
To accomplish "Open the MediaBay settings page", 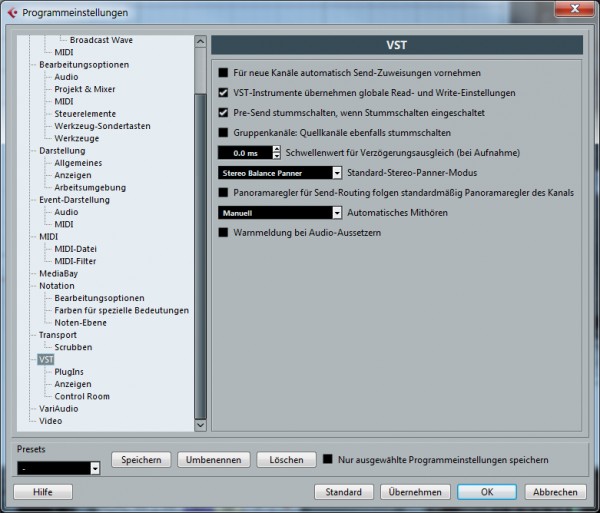I will click(x=58, y=273).
